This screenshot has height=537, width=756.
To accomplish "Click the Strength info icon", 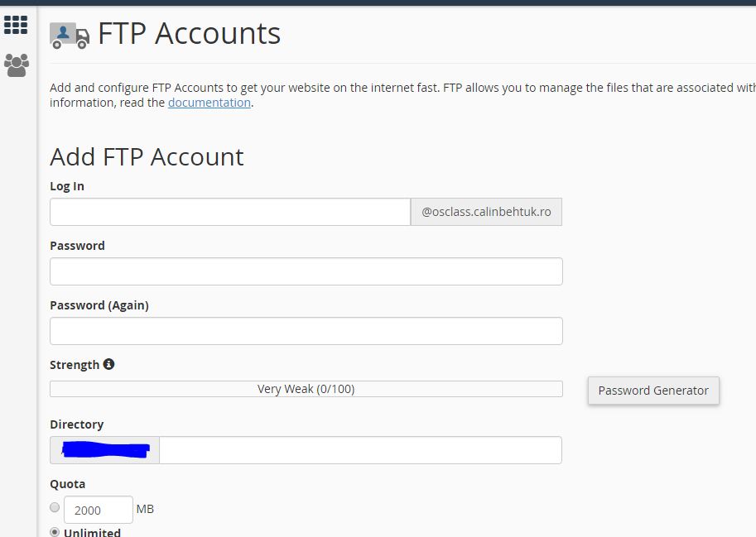I will tap(108, 364).
